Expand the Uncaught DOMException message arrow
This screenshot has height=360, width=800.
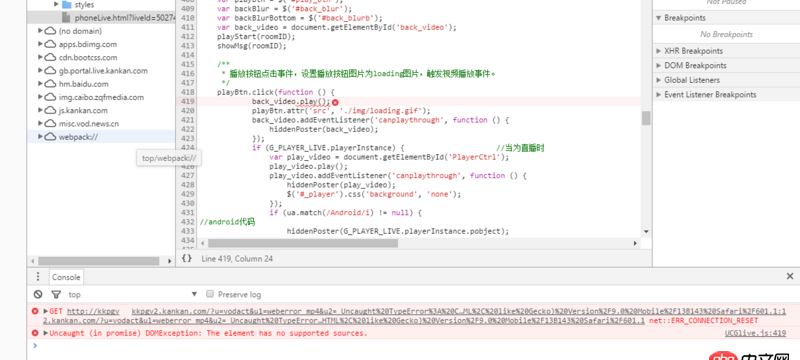tap(45, 333)
